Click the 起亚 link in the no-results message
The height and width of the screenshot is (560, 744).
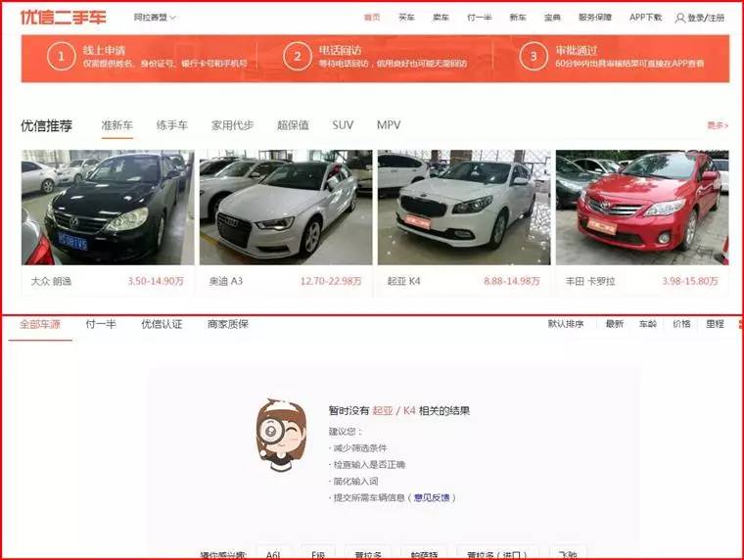coord(383,411)
